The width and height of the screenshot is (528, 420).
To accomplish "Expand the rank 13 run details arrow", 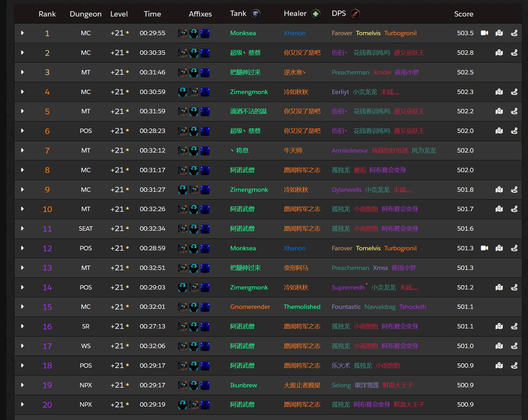I will pyautogui.click(x=22, y=268).
